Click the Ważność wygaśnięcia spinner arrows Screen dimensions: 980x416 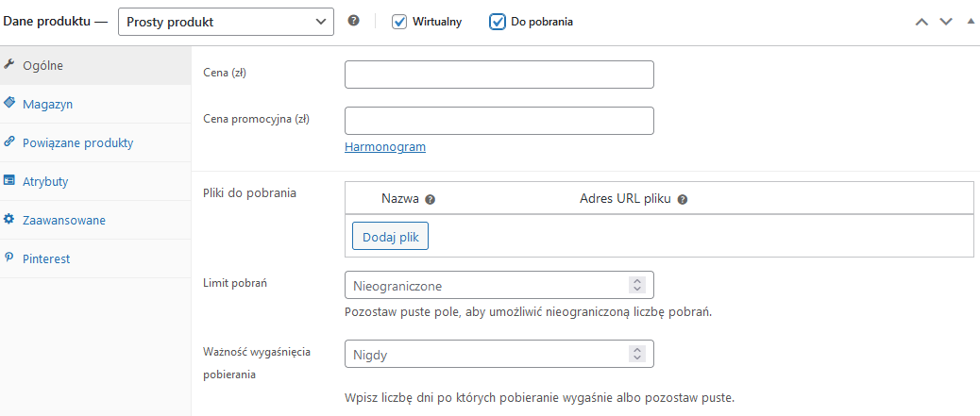coord(637,354)
